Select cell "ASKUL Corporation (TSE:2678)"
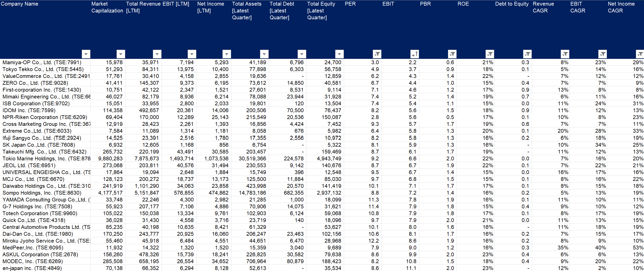Image resolution: width=644 pixels, height=271 pixels. pyautogui.click(x=45, y=255)
